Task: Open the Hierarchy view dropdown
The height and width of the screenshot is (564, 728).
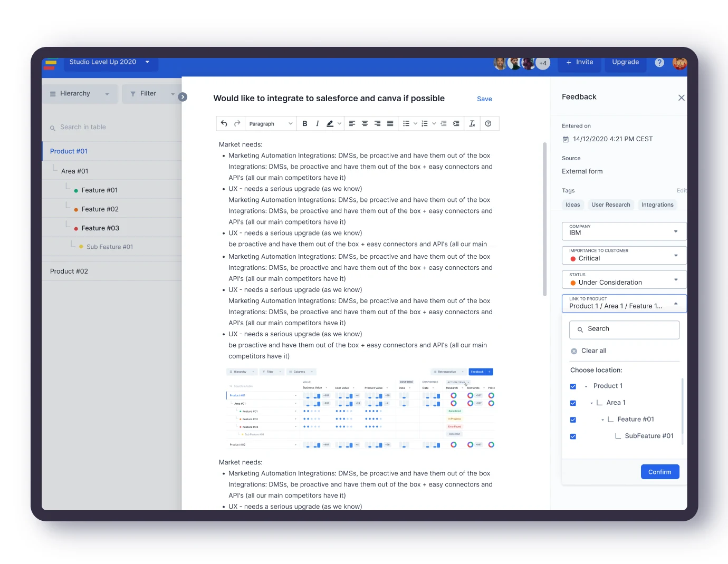Action: (80, 94)
